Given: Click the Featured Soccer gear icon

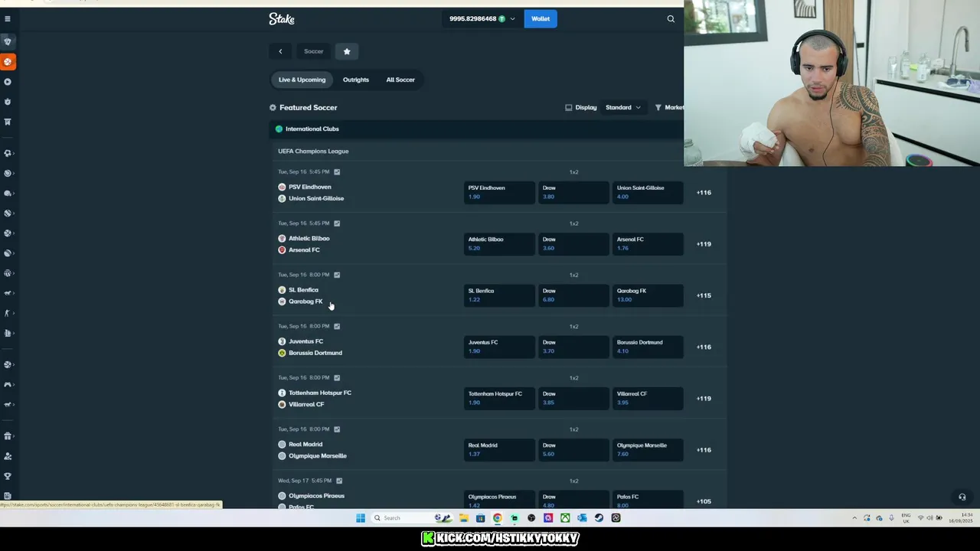Looking at the screenshot, I should pos(273,108).
